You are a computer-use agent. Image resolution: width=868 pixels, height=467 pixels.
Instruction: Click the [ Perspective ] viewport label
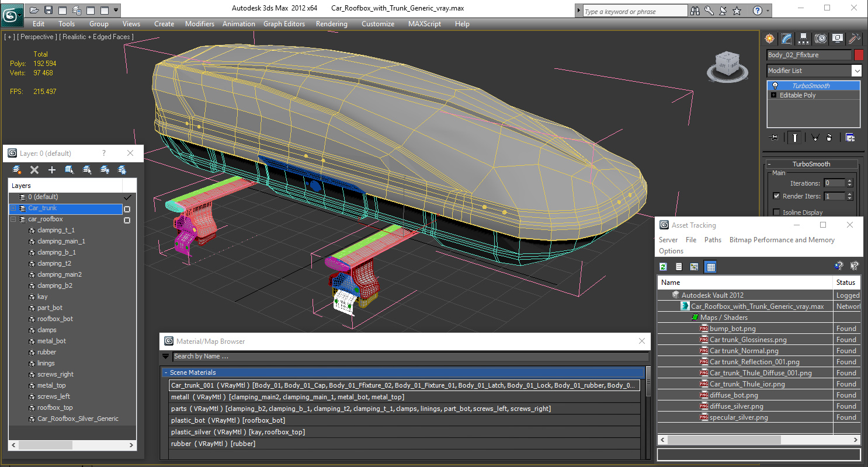pos(37,37)
